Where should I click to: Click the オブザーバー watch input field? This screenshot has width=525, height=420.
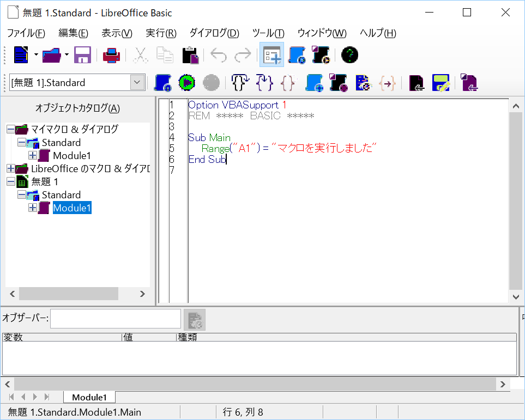pyautogui.click(x=116, y=319)
